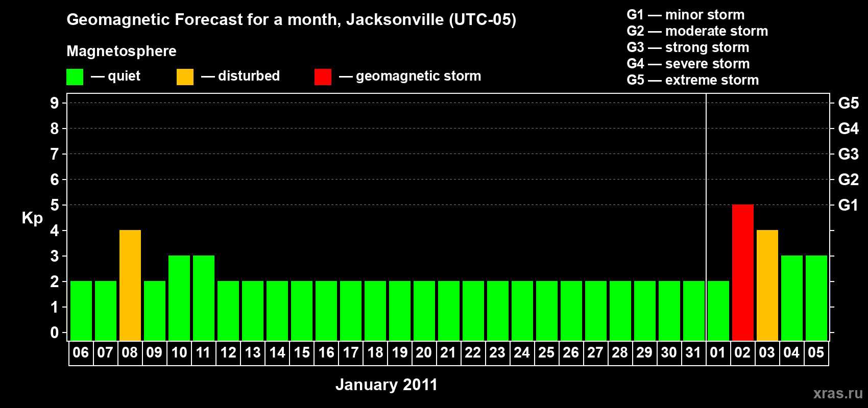Viewport: 868px width, 408px height.
Task: Click the date cell '28'
Action: pos(620,353)
